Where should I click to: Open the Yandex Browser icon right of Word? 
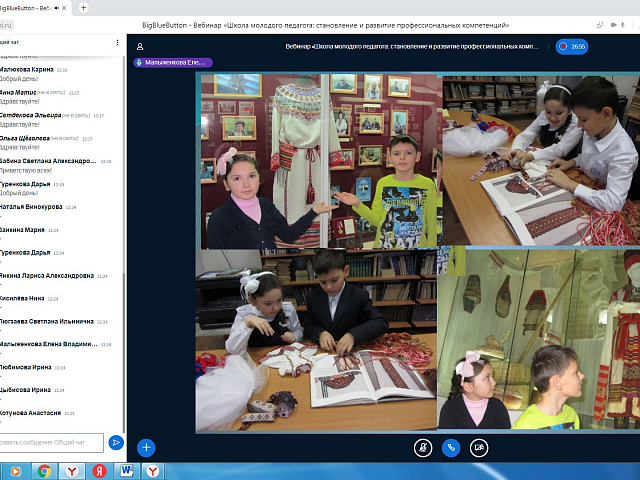[x=153, y=471]
